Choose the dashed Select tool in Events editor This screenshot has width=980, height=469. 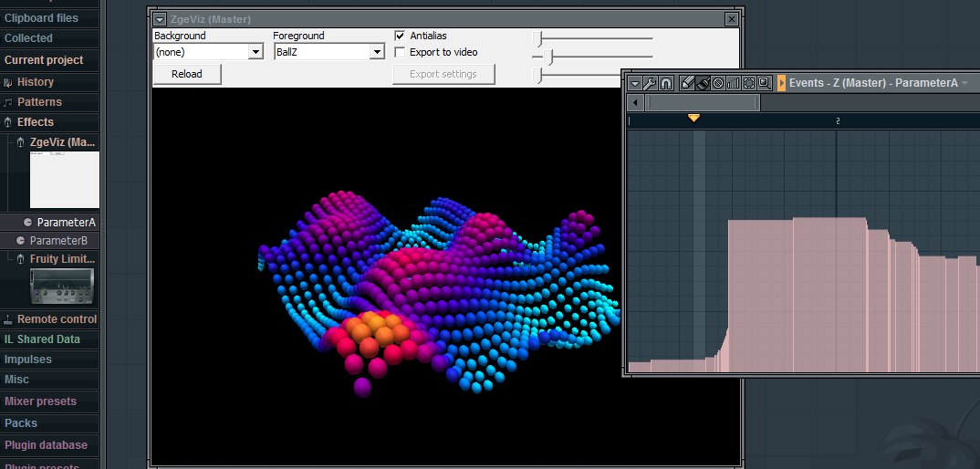click(749, 83)
